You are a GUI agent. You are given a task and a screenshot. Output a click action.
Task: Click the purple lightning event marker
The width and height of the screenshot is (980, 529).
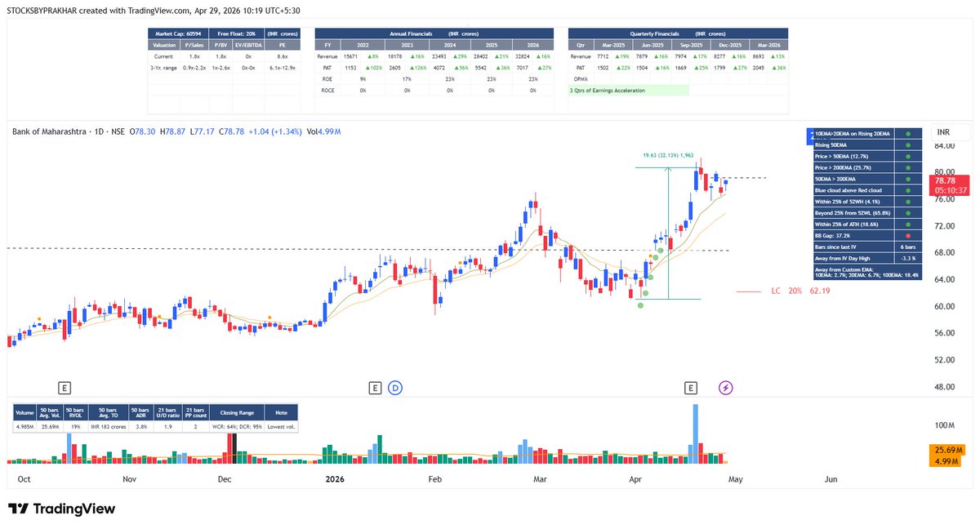[725, 388]
